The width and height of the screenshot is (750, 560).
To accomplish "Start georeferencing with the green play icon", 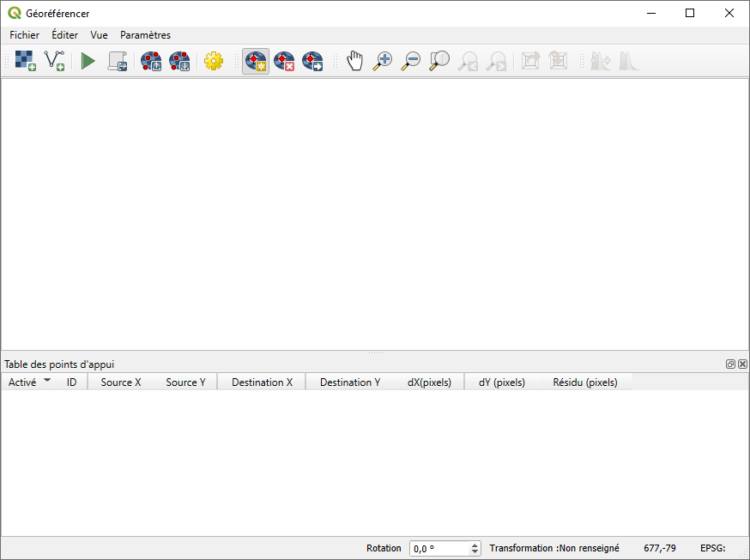I will (x=88, y=61).
